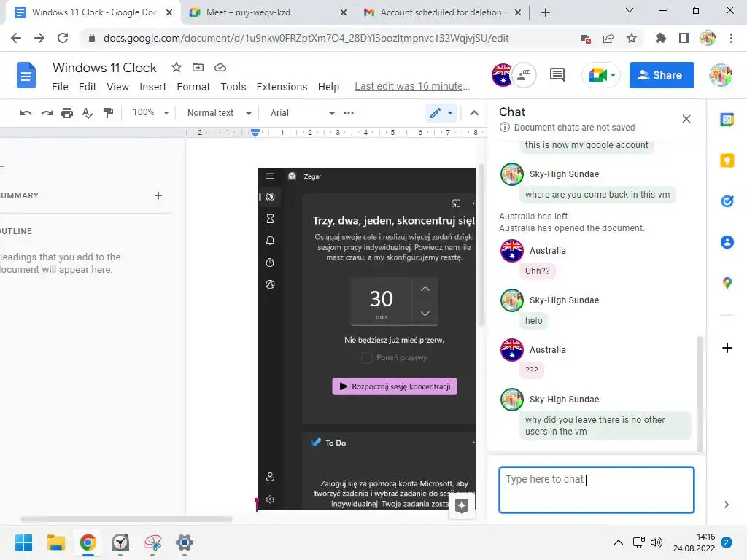The height and width of the screenshot is (560, 747).
Task: Open Google Tasks side panel
Action: (727, 201)
